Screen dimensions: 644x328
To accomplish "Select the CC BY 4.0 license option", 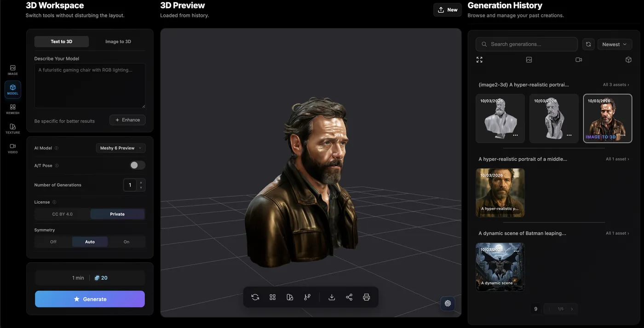I will tap(63, 214).
